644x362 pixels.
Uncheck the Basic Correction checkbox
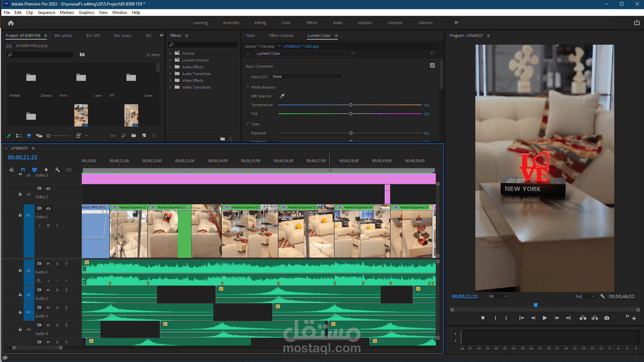(x=432, y=65)
